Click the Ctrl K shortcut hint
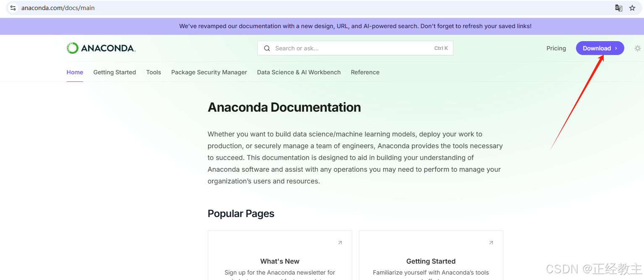 (441, 48)
